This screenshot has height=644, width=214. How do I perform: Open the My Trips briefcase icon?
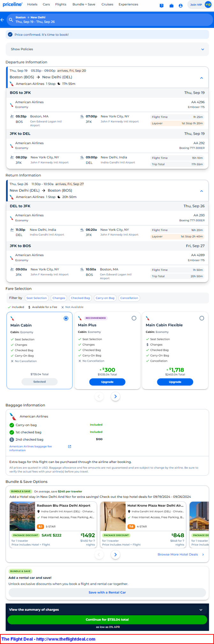(171, 6)
